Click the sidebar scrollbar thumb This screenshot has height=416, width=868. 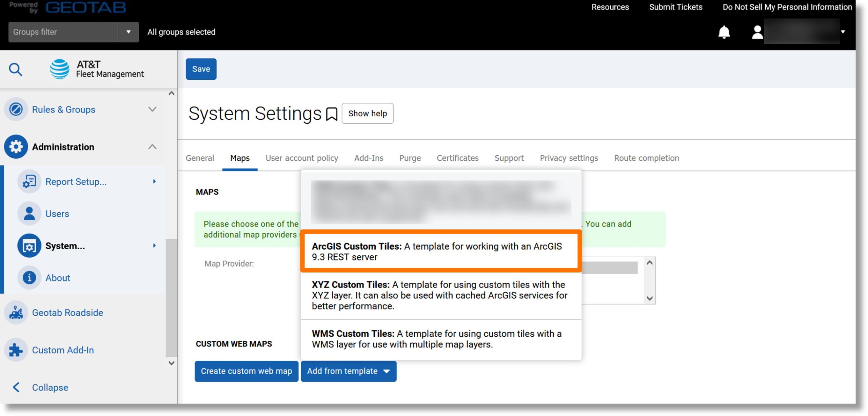coord(171,298)
